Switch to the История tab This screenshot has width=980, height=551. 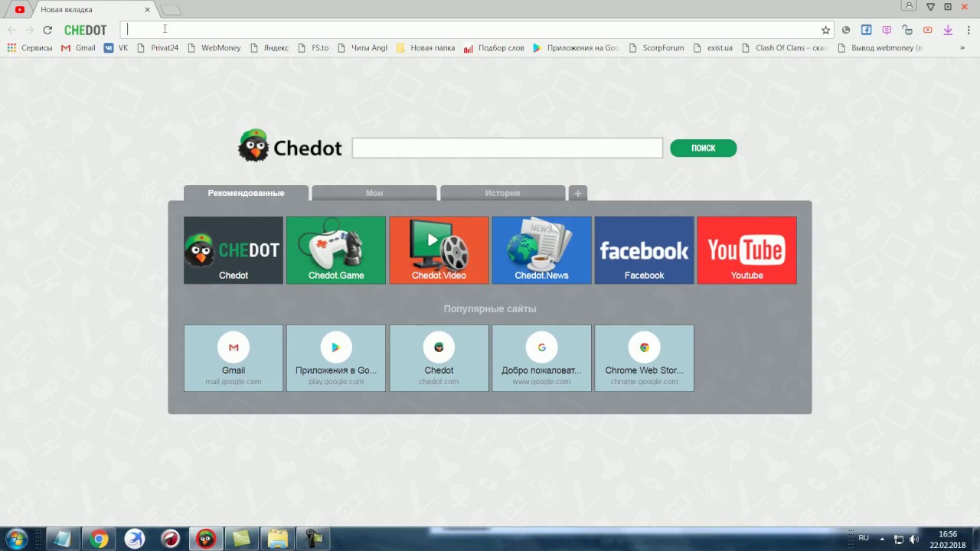pyautogui.click(x=502, y=193)
